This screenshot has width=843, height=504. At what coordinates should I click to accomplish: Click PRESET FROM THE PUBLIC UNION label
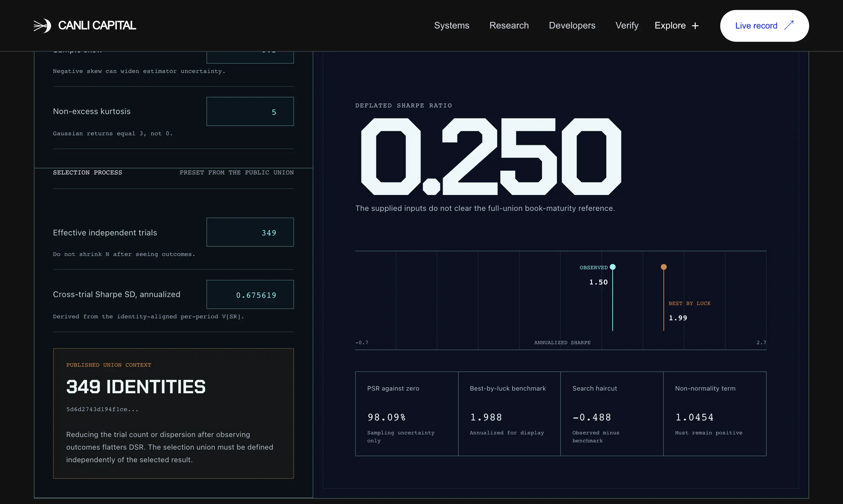coord(237,172)
